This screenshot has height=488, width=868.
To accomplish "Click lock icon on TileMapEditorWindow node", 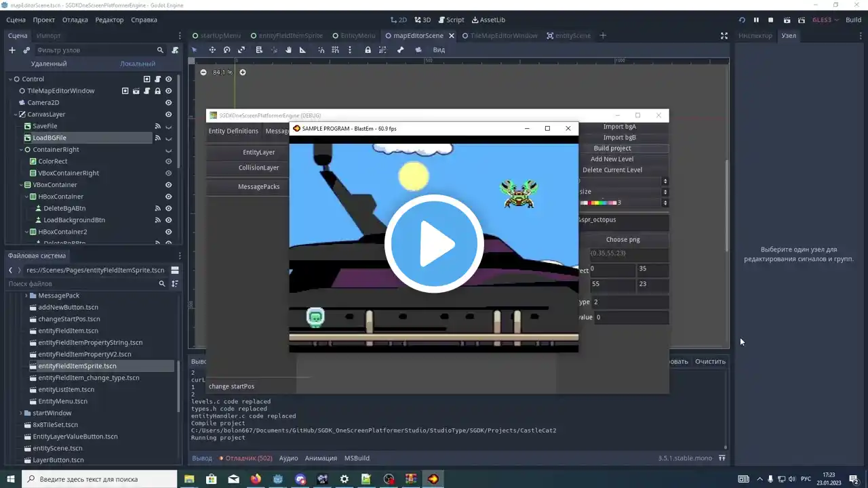I will (157, 91).
